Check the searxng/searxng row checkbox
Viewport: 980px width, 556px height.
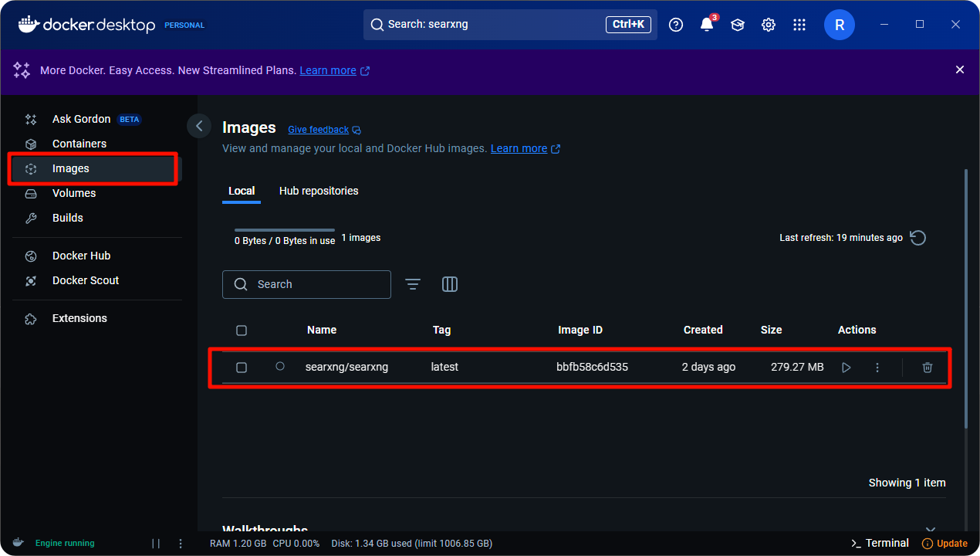coord(242,368)
